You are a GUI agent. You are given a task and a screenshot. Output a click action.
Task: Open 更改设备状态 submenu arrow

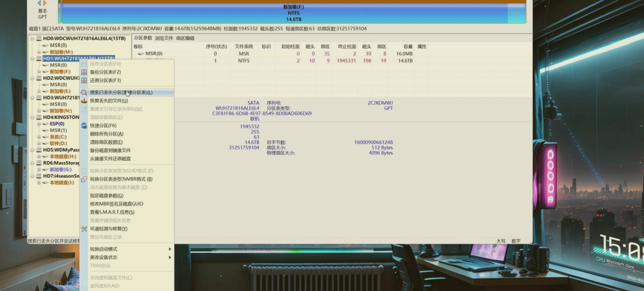pyautogui.click(x=170, y=257)
